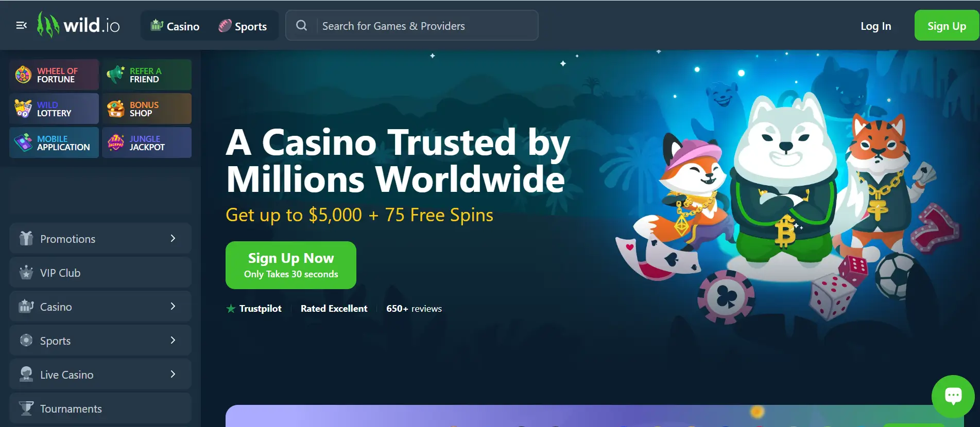Screen dimensions: 980x427
Task: Open Bonus Shop tile
Action: click(147, 109)
